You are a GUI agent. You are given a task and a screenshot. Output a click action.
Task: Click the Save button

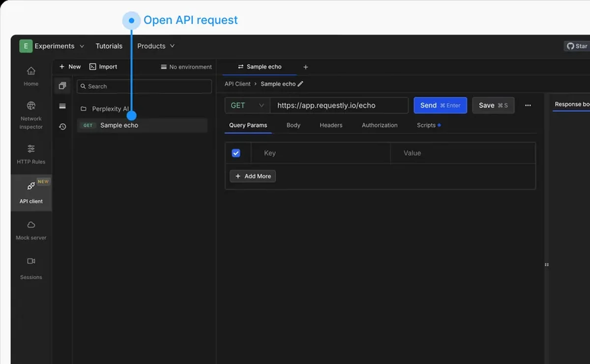pyautogui.click(x=493, y=105)
